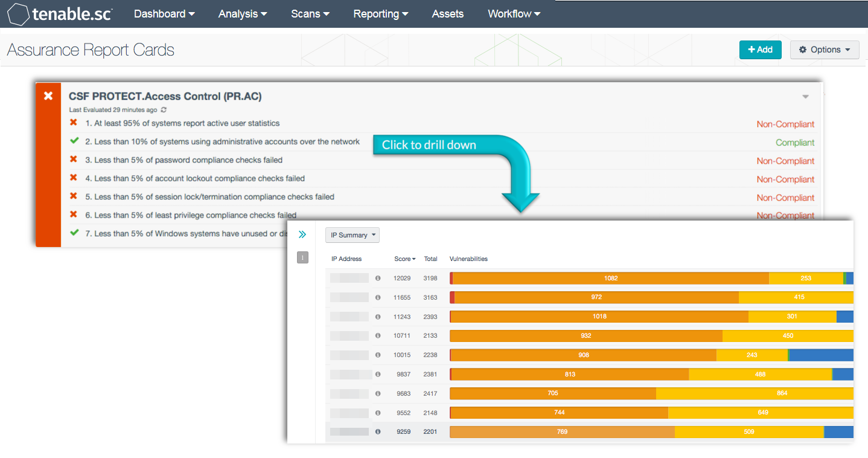Open the Dashboard menu
The width and height of the screenshot is (868, 458).
[x=164, y=14]
